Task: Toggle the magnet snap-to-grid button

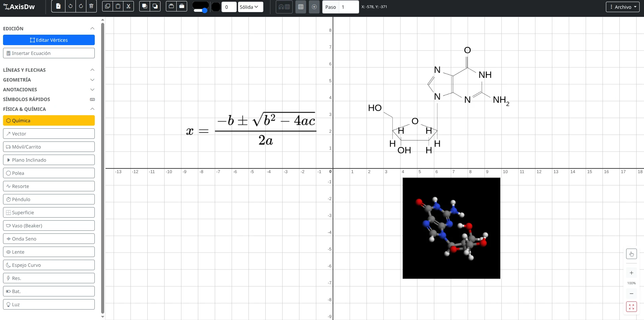Action: (284, 7)
